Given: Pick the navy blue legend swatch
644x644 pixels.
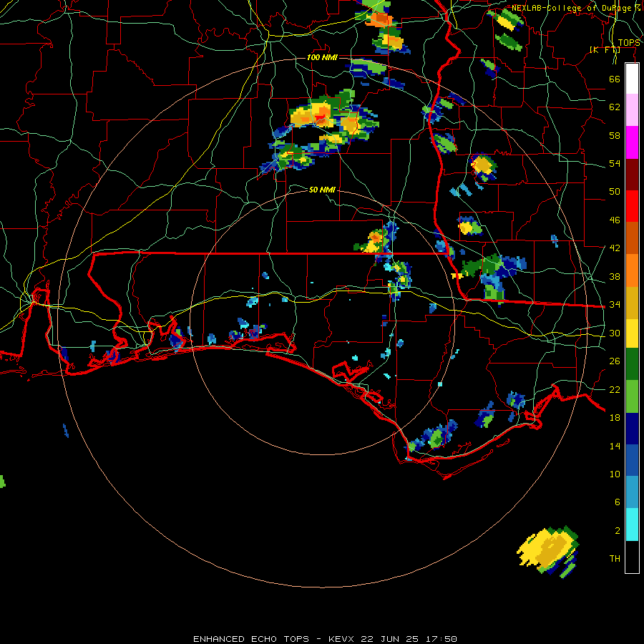Looking at the screenshot, I should coord(632,429).
